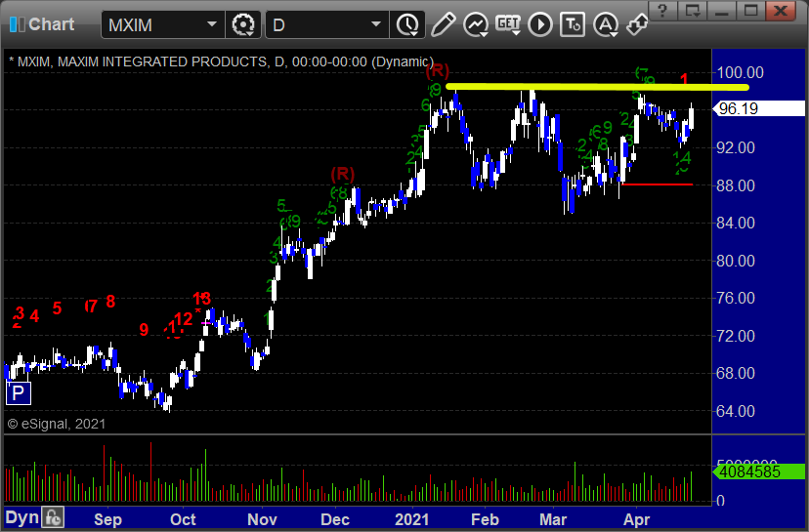Click the 80.00 price axis label
809x532 pixels.
736,261
